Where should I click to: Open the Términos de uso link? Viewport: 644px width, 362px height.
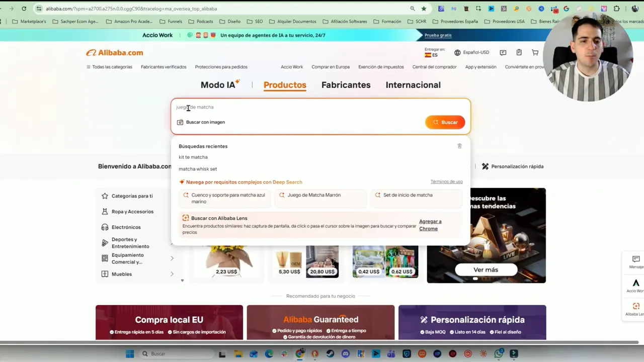pyautogui.click(x=447, y=182)
